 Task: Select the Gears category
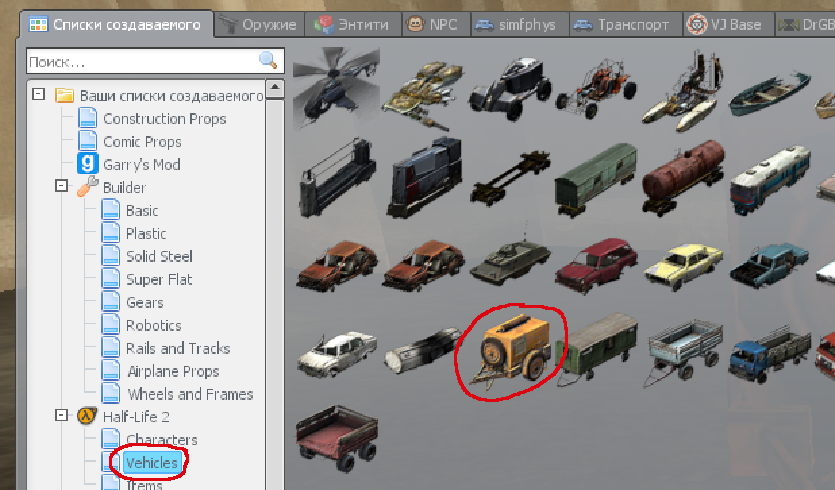coord(144,302)
